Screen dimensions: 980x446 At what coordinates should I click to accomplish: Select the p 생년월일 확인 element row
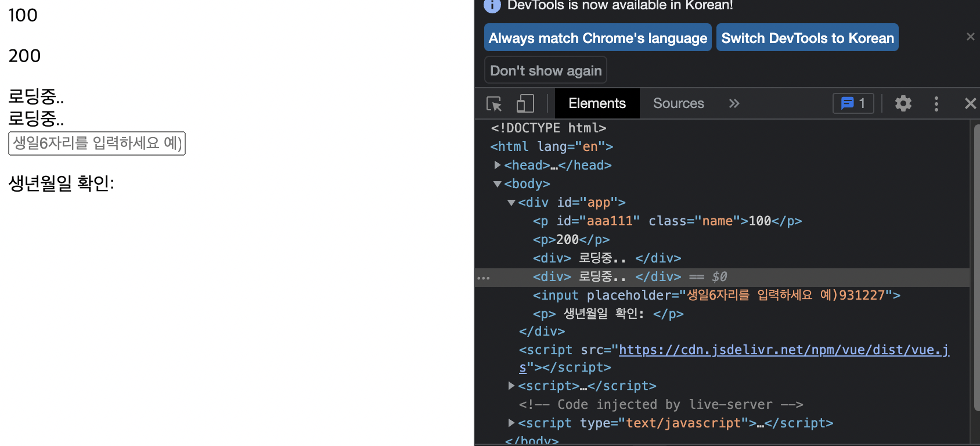[722, 314]
